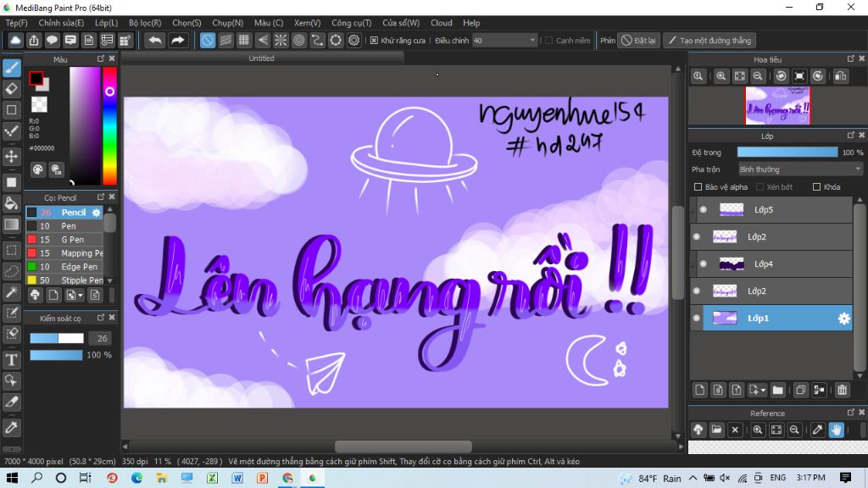Select the Eraser tool
The image size is (868, 488).
(12, 89)
